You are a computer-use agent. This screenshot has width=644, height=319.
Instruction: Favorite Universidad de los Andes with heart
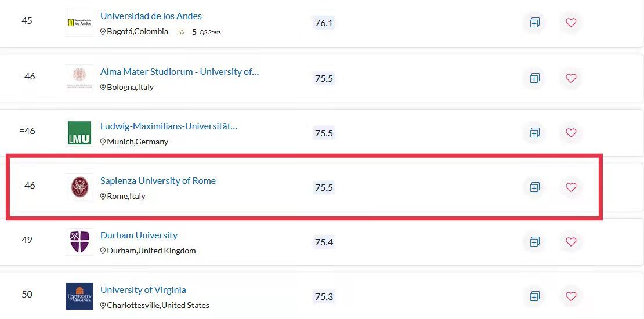pyautogui.click(x=571, y=23)
